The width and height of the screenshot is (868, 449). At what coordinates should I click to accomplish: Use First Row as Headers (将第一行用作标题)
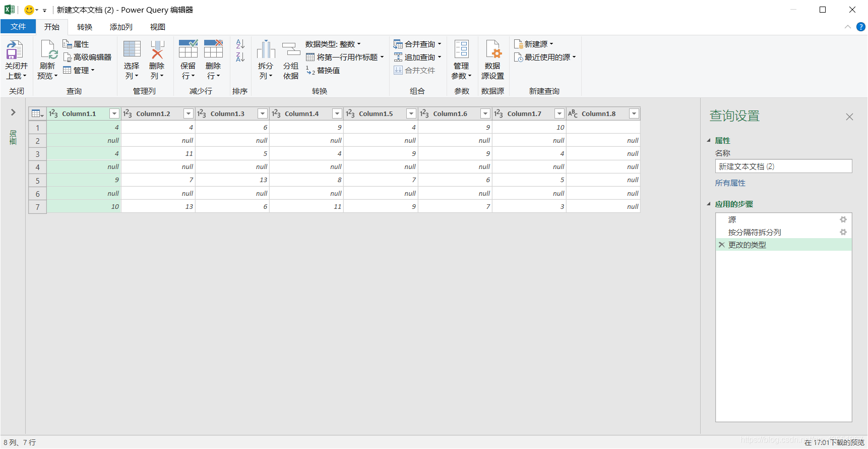click(x=345, y=57)
